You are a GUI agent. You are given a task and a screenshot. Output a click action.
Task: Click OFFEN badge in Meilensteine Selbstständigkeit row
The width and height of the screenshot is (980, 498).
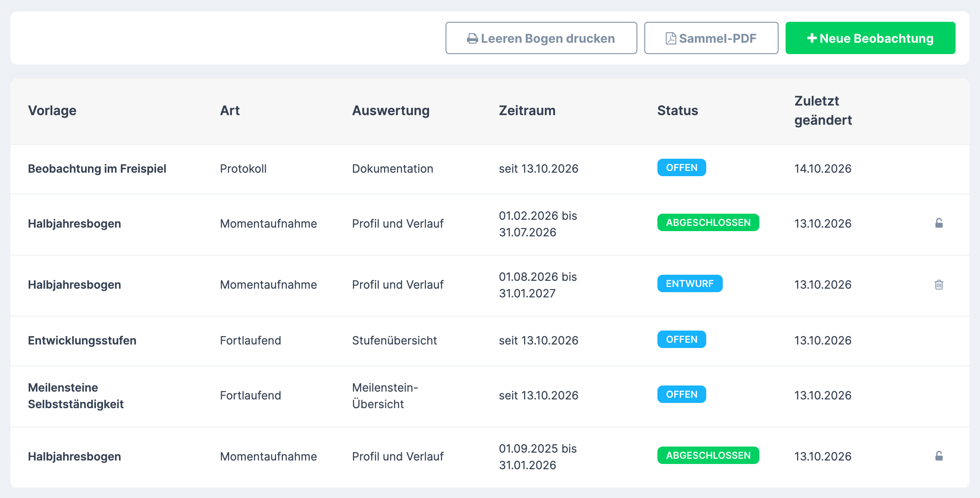[x=681, y=394]
